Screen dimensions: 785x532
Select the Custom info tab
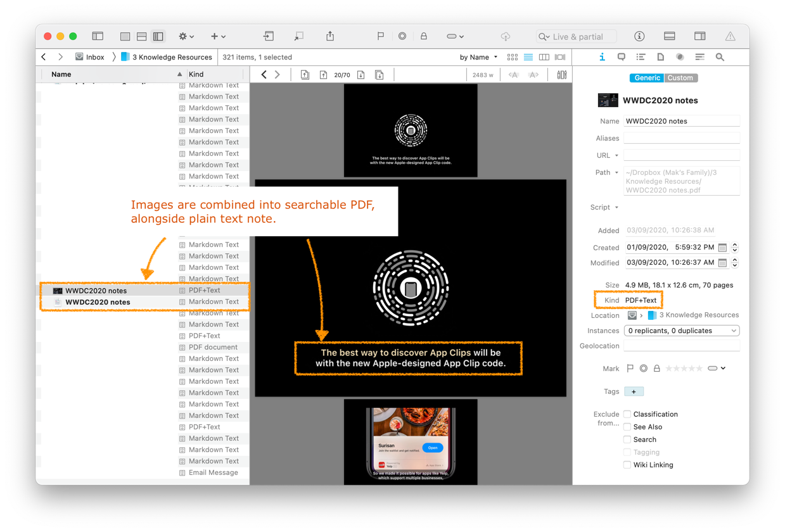point(680,78)
